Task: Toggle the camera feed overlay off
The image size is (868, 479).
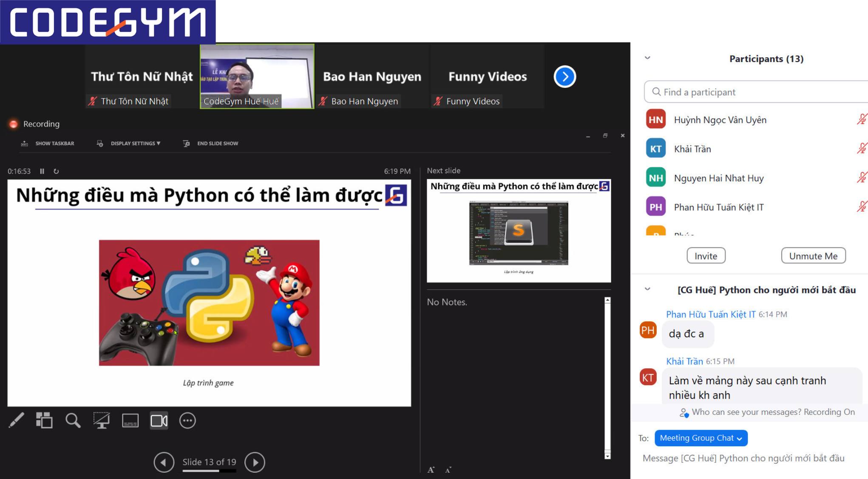Action: [159, 420]
